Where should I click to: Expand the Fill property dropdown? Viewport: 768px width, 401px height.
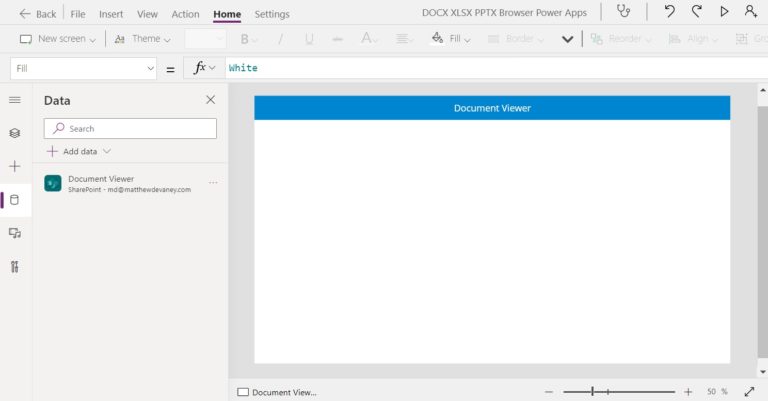click(x=150, y=68)
